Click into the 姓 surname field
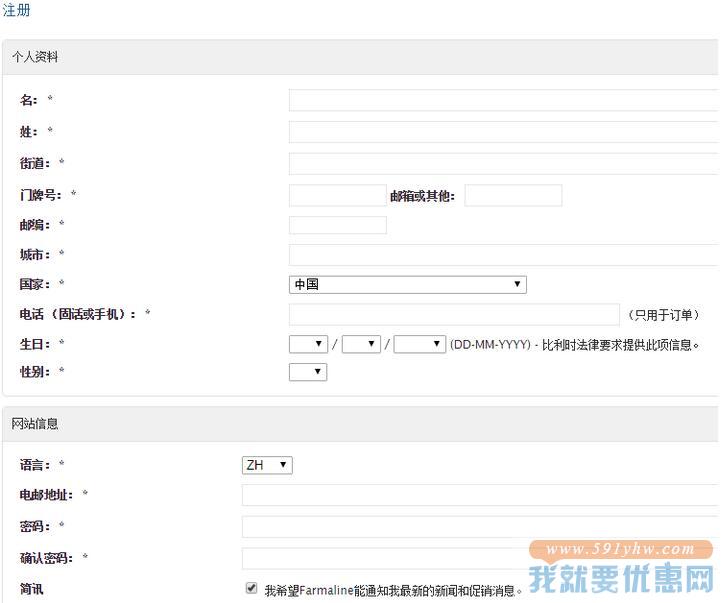The image size is (728, 603). (x=504, y=132)
